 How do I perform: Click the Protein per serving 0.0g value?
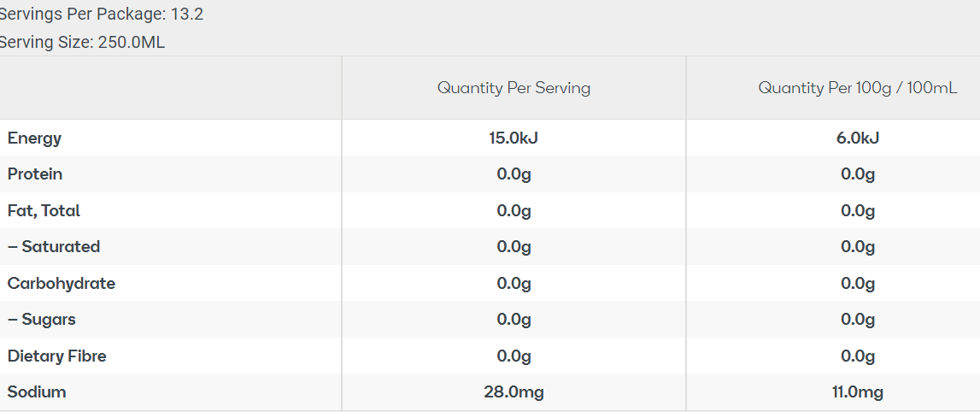click(513, 174)
